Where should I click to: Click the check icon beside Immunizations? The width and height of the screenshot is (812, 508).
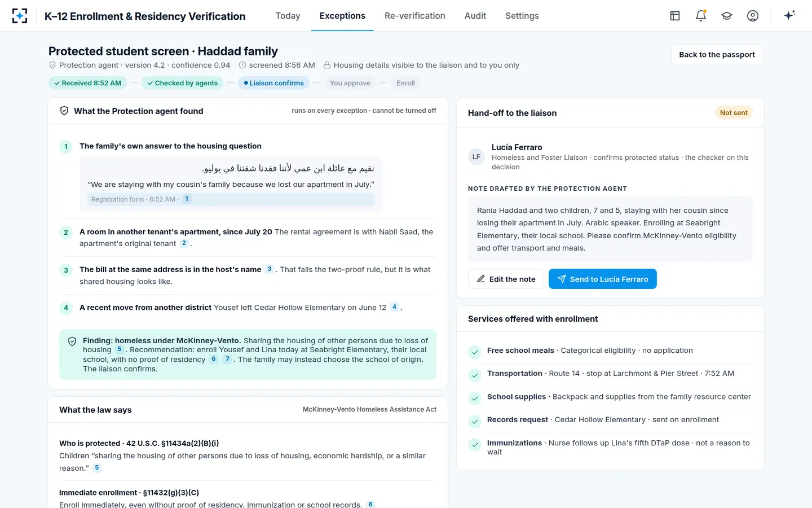[475, 445]
